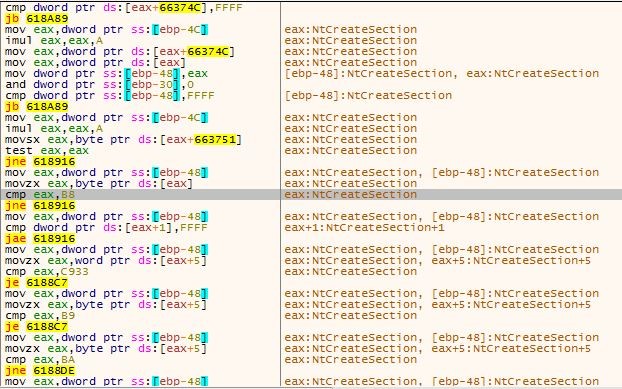
Task: Click 'movzx eax,byte ptr ds:[eax]' instruction
Action: (x=99, y=184)
